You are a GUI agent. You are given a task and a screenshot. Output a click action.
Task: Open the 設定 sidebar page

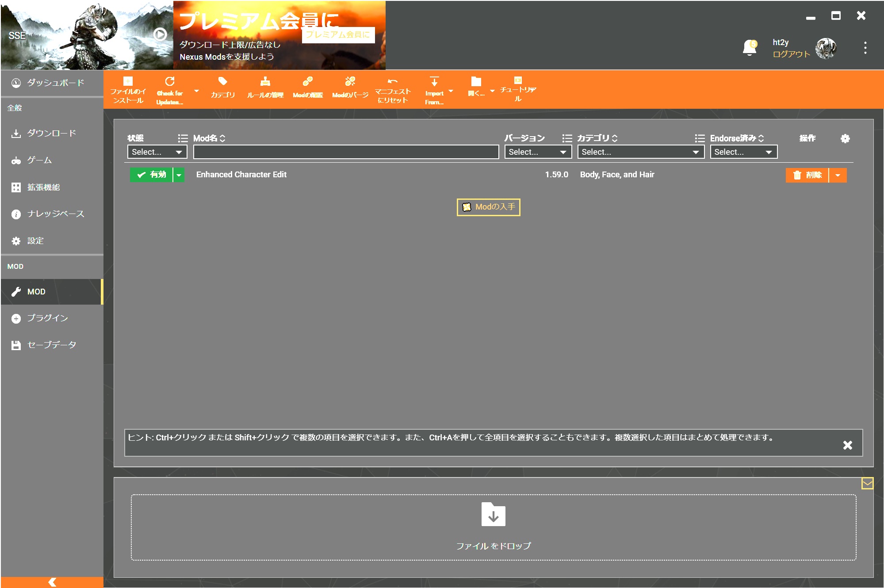point(52,241)
